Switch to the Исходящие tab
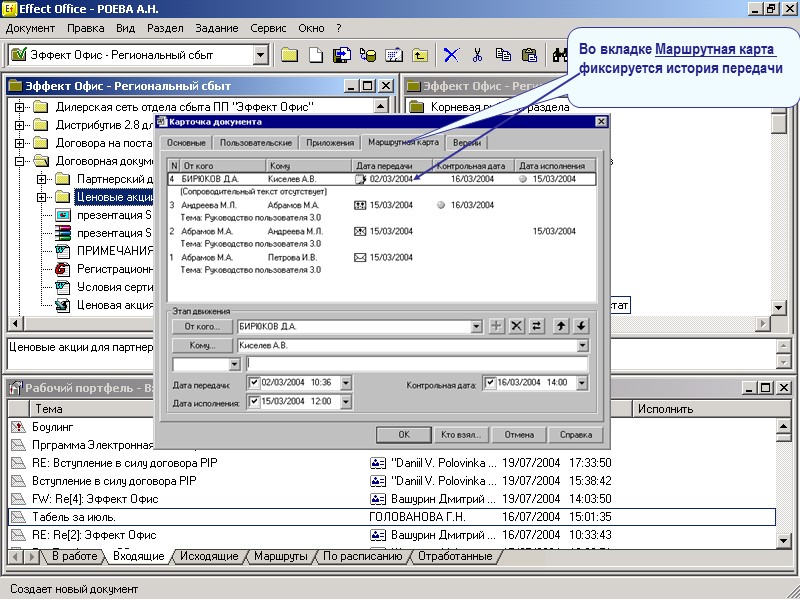The height and width of the screenshot is (600, 800). tap(209, 556)
